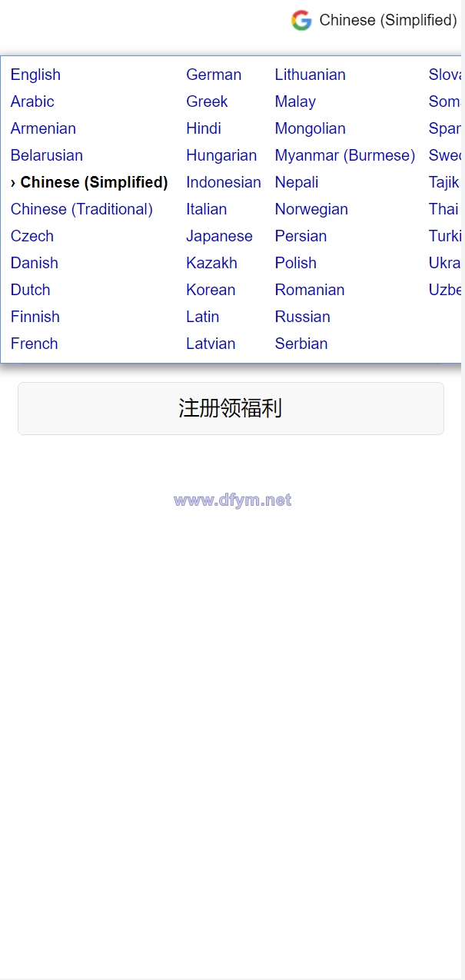Viewport: 465px width, 980px height.
Task: Pick Latin from the list
Action: pos(203,317)
